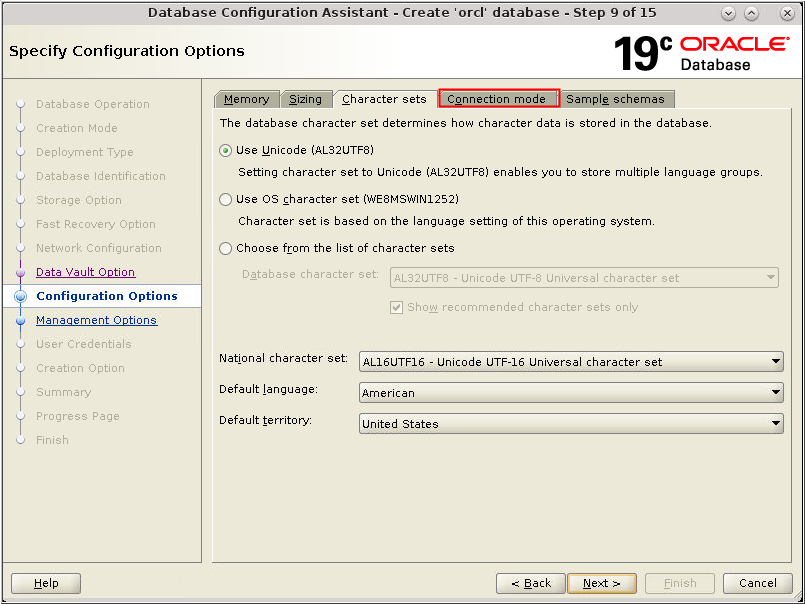
Task: Open National character set dropdown
Action: point(571,362)
